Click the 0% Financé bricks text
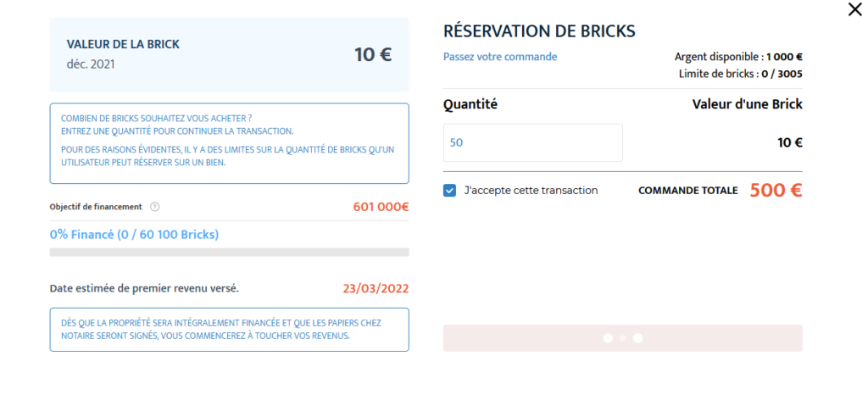 click(x=135, y=235)
